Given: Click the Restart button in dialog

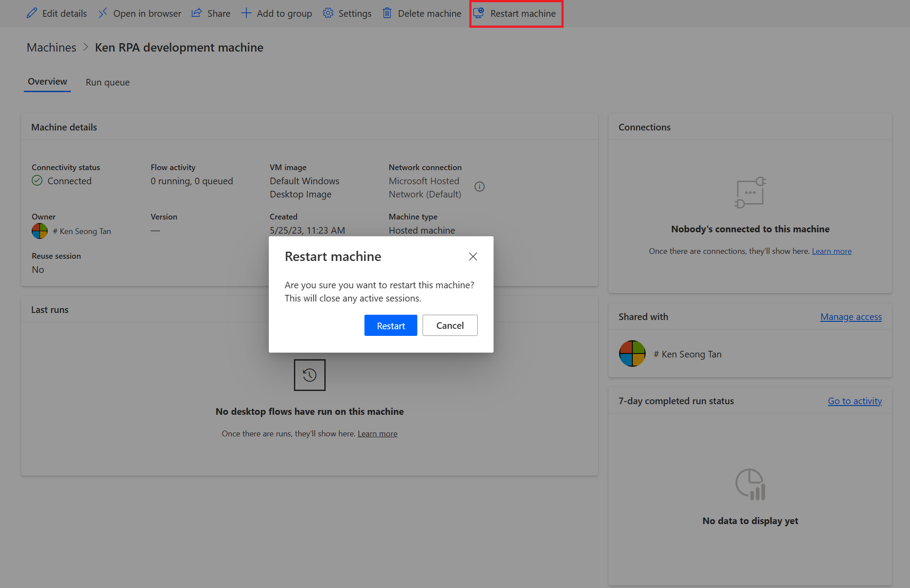Looking at the screenshot, I should pyautogui.click(x=391, y=324).
